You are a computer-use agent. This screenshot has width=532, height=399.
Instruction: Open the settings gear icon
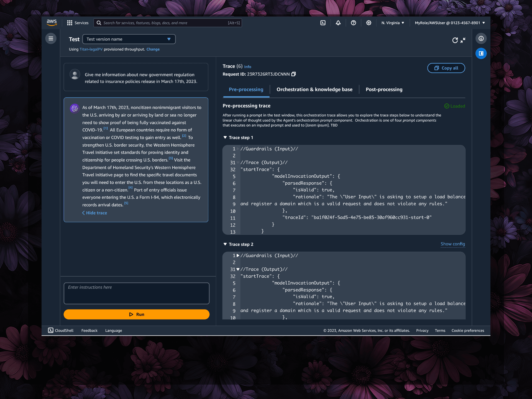coord(369,23)
